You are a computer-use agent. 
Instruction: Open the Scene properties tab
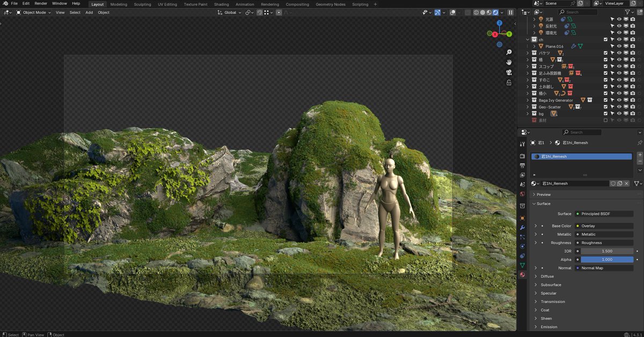pyautogui.click(x=522, y=185)
